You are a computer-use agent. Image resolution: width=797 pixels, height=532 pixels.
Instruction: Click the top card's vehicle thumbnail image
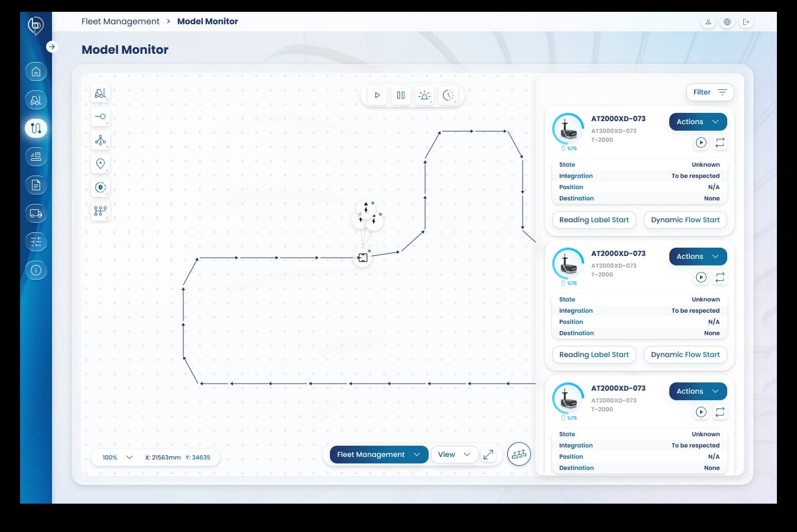(x=568, y=129)
